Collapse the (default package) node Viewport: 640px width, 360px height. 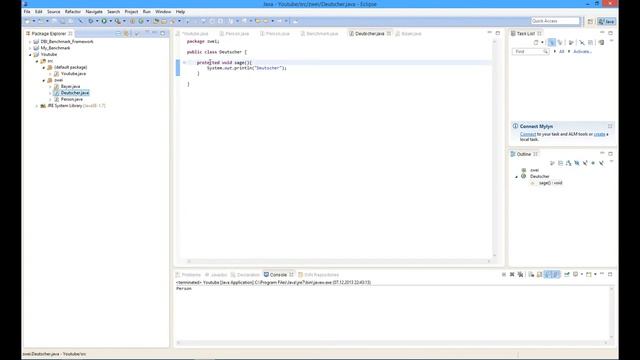[x=44, y=67]
